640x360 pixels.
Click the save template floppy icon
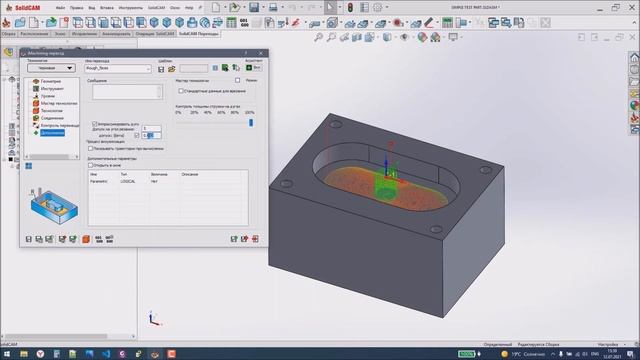[161, 69]
